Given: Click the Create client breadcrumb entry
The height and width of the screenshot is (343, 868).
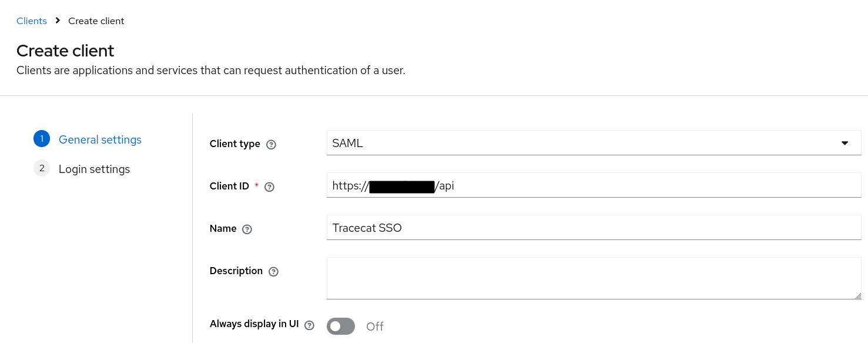Looking at the screenshot, I should (x=96, y=21).
